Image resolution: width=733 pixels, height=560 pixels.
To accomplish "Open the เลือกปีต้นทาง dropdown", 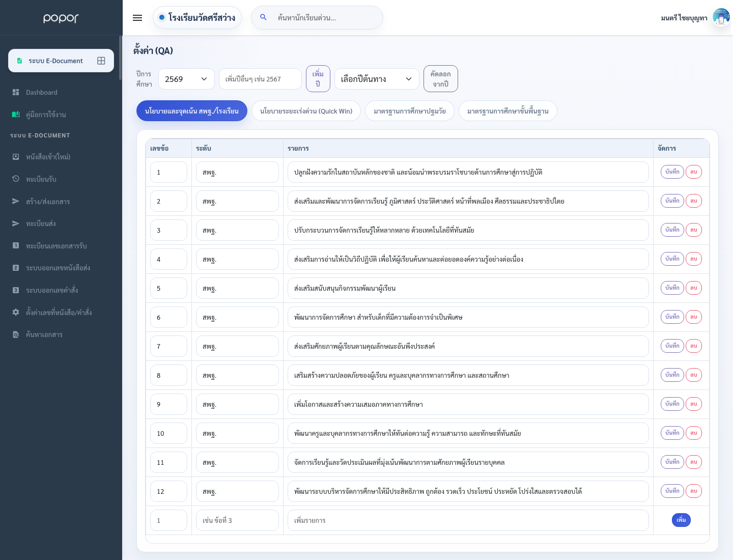I will click(x=377, y=79).
